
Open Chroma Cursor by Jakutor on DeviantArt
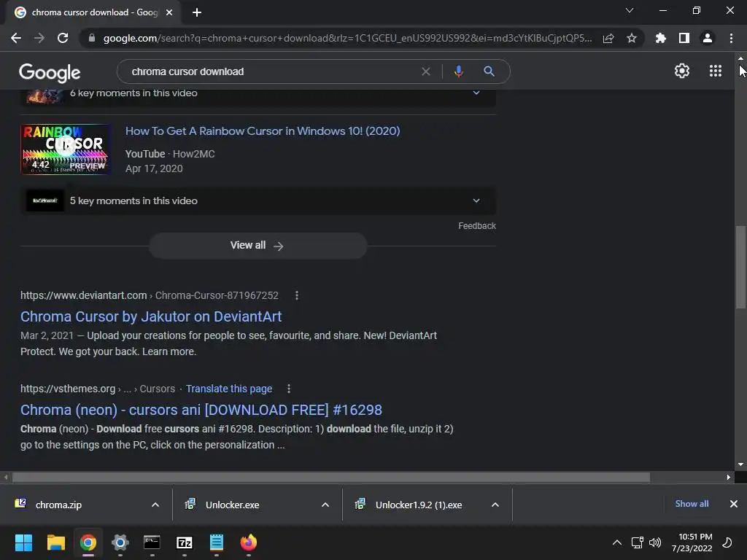[151, 316]
